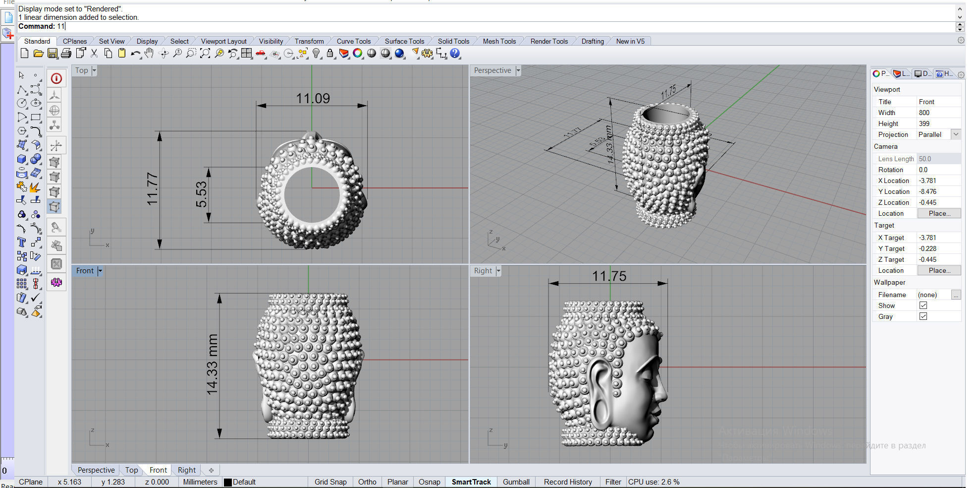Screen dimensions: 980x488
Task: Browse wallpaper filename with ellipsis button
Action: click(x=956, y=295)
